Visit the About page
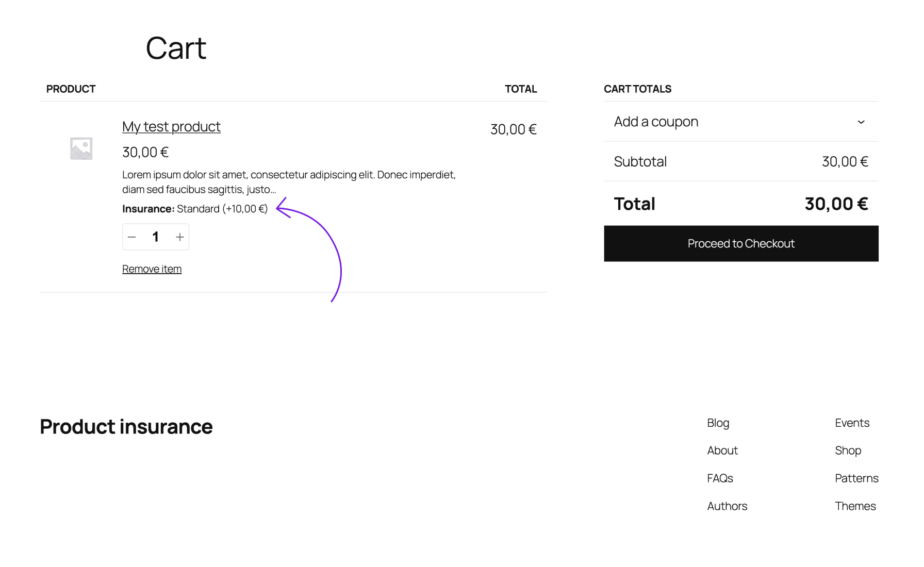 click(722, 451)
